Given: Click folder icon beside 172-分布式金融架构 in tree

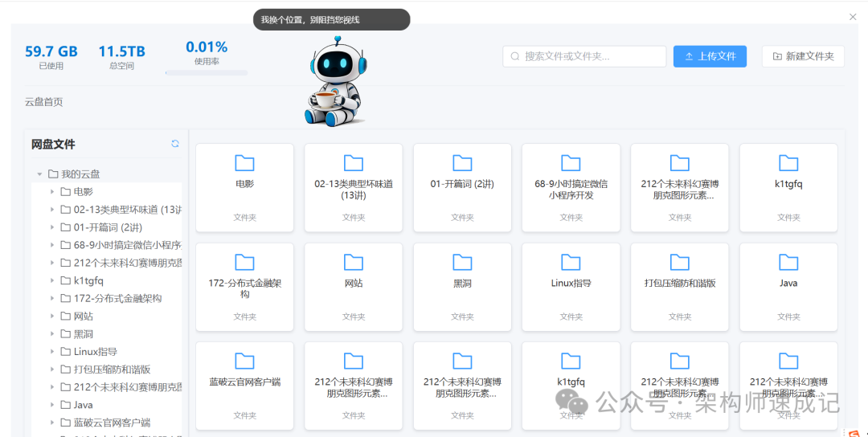Looking at the screenshot, I should [65, 298].
